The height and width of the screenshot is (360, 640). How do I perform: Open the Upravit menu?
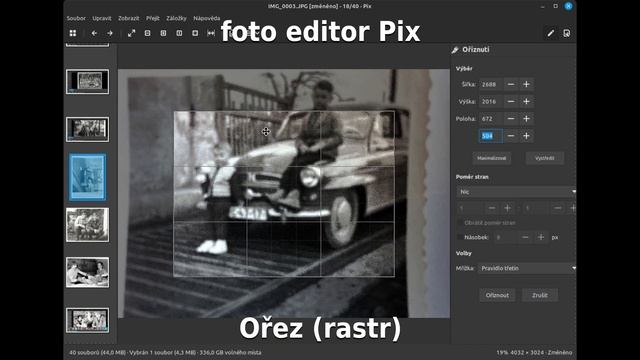[x=102, y=18]
